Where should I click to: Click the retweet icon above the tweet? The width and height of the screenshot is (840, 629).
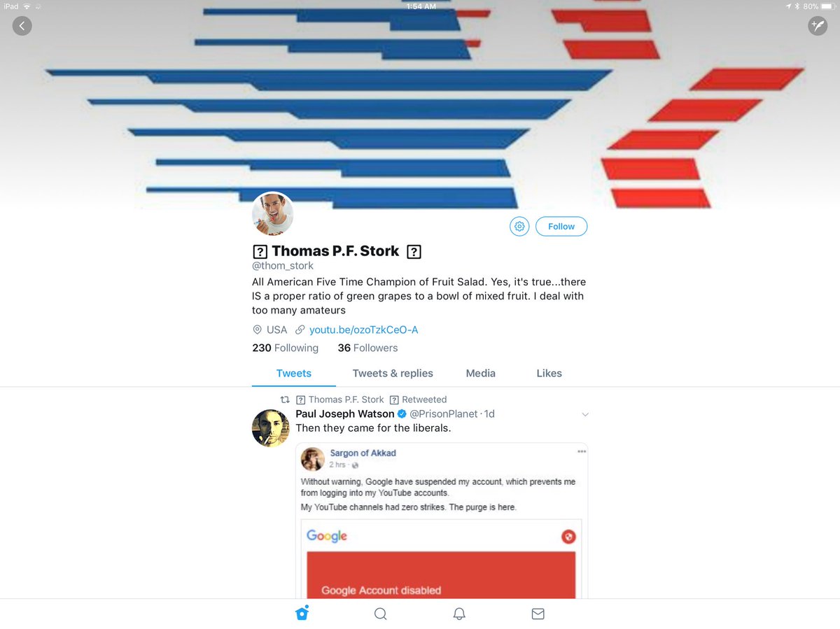(x=284, y=400)
